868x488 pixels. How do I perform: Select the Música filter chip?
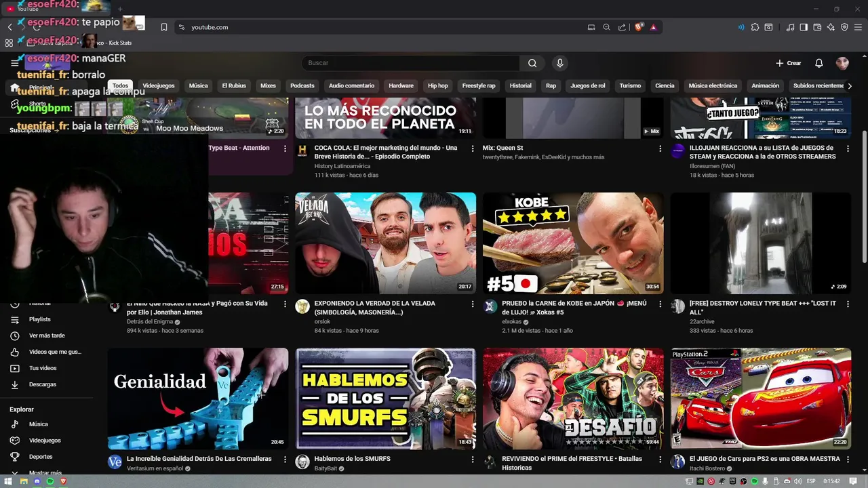(x=198, y=86)
